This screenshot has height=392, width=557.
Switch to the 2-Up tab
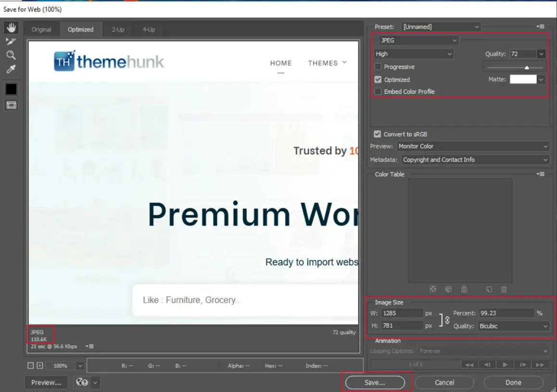point(118,30)
